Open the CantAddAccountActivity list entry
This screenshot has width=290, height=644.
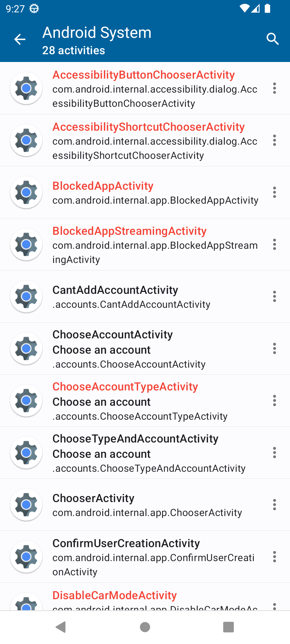(x=154, y=297)
